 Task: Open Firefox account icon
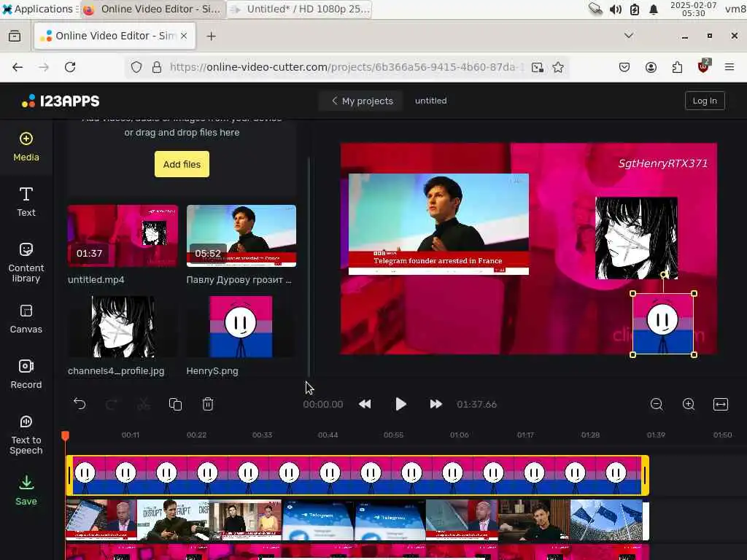tap(651, 67)
